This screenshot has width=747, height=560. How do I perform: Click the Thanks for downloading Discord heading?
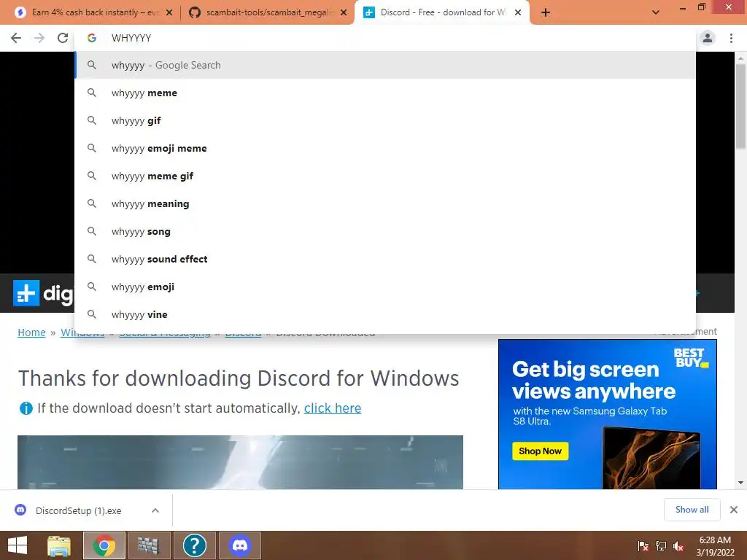239,378
